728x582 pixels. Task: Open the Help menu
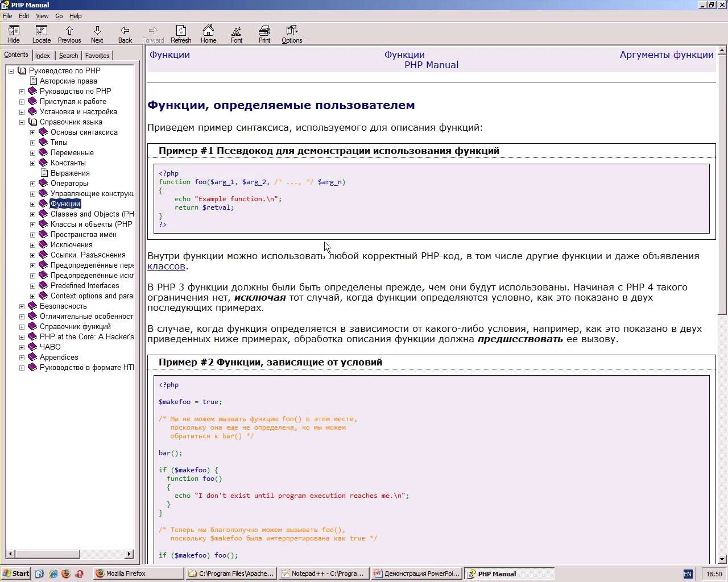click(x=76, y=16)
